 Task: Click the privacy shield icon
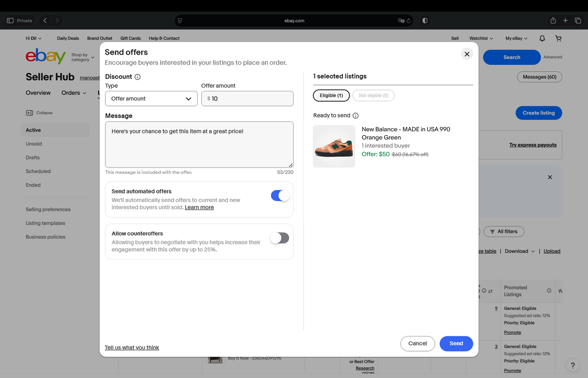[x=425, y=21]
